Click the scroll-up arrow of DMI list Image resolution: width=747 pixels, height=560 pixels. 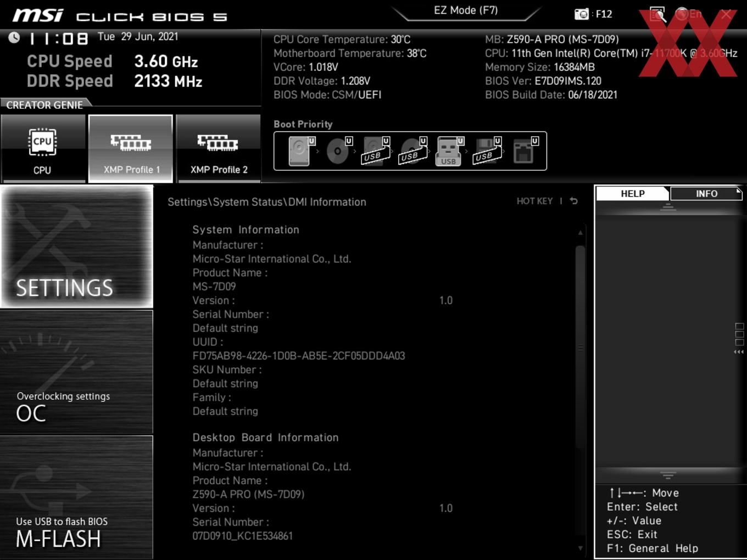click(580, 233)
